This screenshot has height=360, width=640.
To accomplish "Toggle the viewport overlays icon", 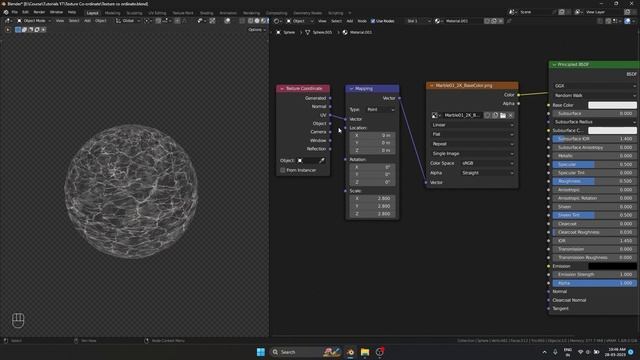I will [x=227, y=21].
